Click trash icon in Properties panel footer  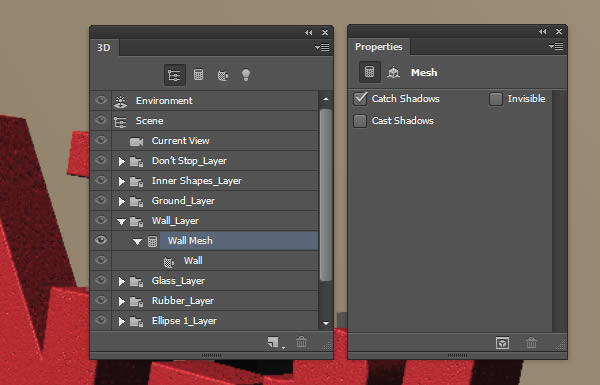[532, 343]
